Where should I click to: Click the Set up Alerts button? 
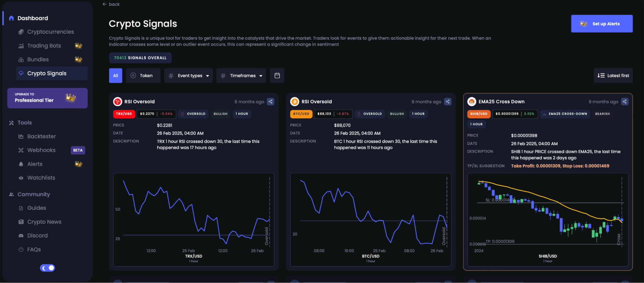tap(601, 24)
